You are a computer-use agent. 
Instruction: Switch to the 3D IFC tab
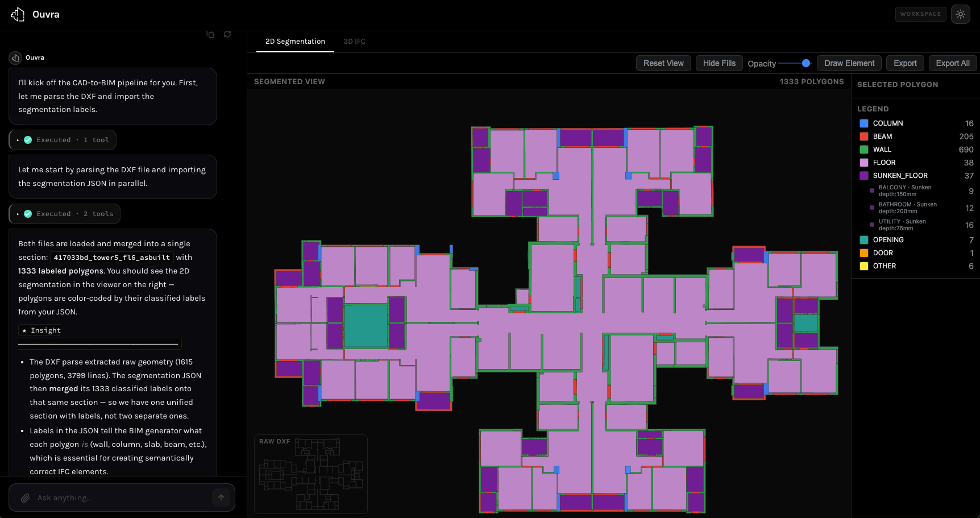point(354,41)
